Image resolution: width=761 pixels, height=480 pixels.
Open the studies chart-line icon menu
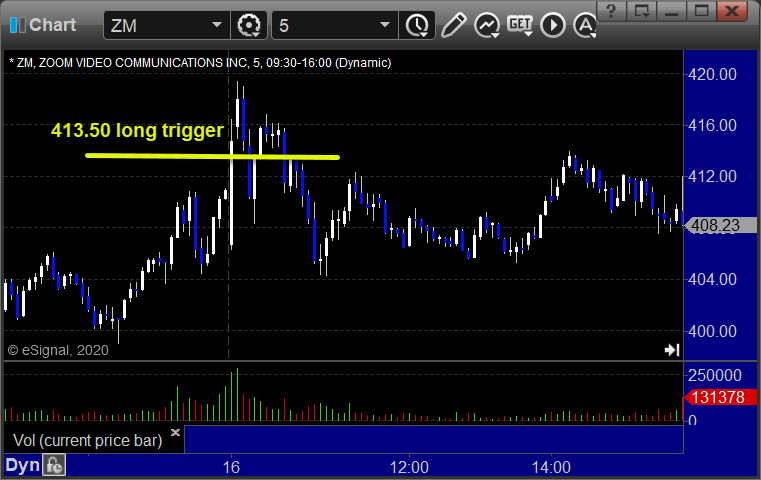[x=487, y=25]
